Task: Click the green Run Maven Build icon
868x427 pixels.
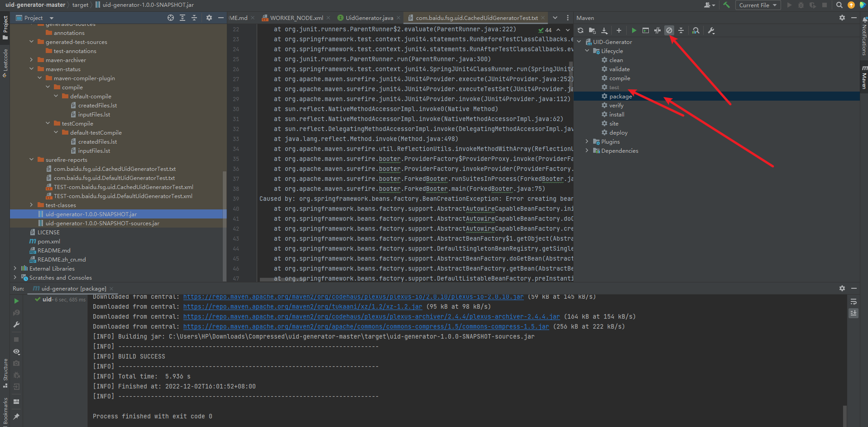Action: (x=634, y=31)
